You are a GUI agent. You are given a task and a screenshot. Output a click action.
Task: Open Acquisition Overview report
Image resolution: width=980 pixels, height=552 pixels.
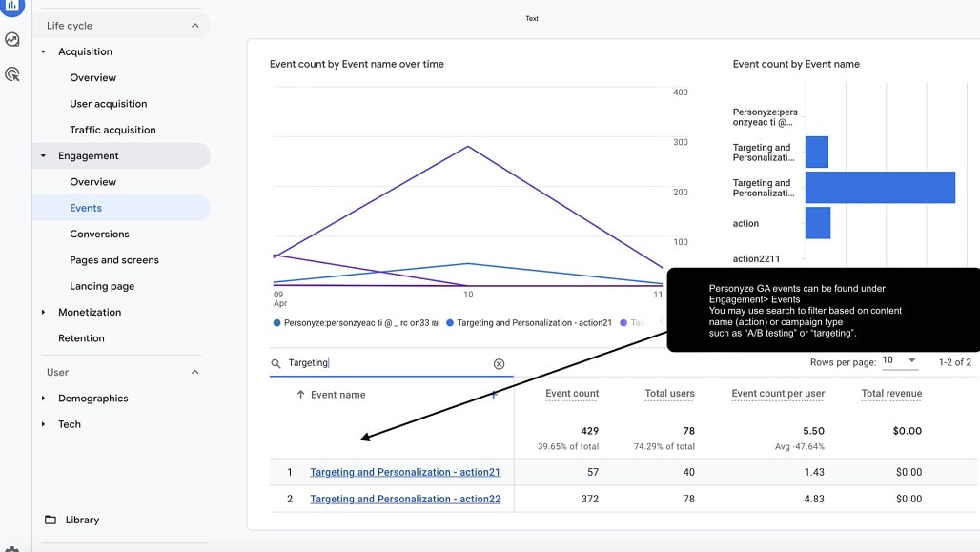(x=93, y=77)
